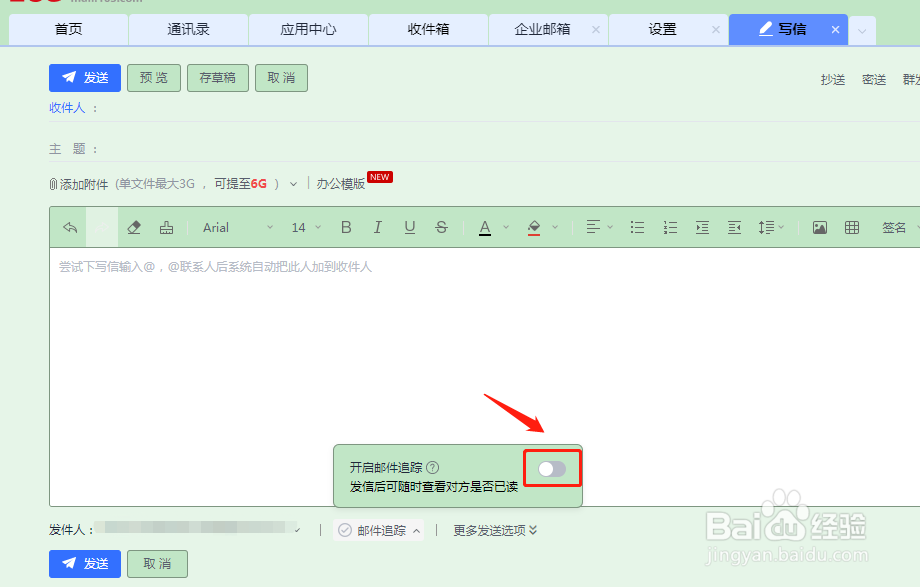
Task: Click the top 取消 button
Action: 281,77
